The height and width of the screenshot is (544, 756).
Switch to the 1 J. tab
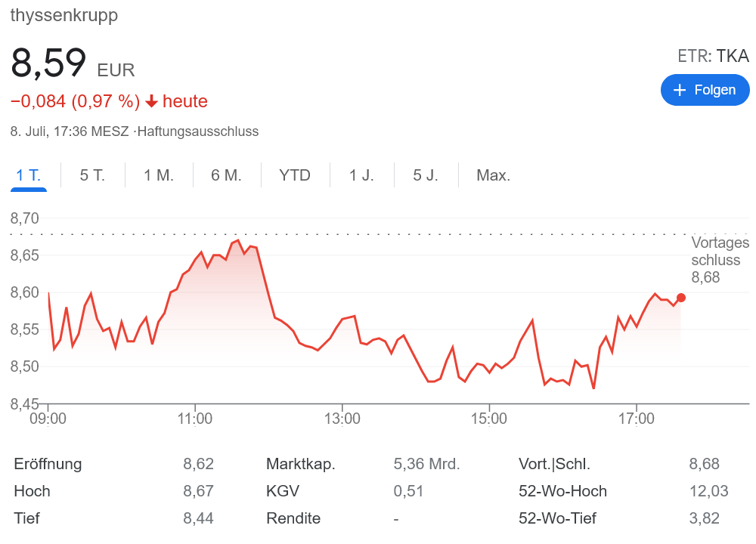coord(361,175)
